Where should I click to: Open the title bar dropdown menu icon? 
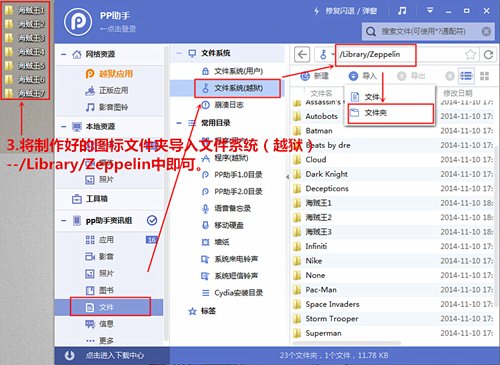[430, 11]
